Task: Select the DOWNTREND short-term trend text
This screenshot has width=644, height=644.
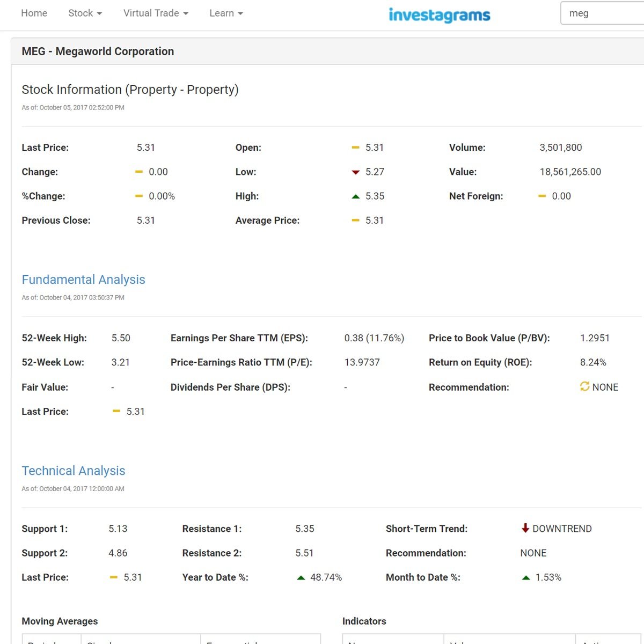Action: [x=562, y=529]
